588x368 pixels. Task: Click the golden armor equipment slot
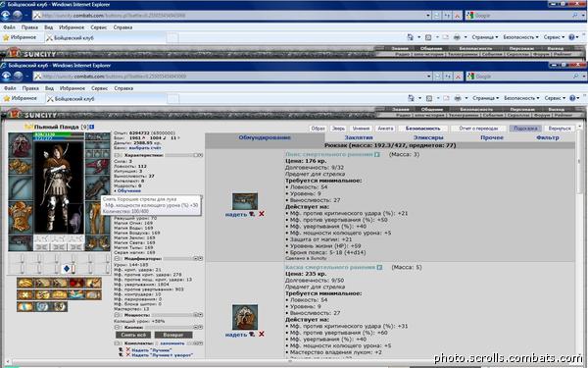coord(21,217)
